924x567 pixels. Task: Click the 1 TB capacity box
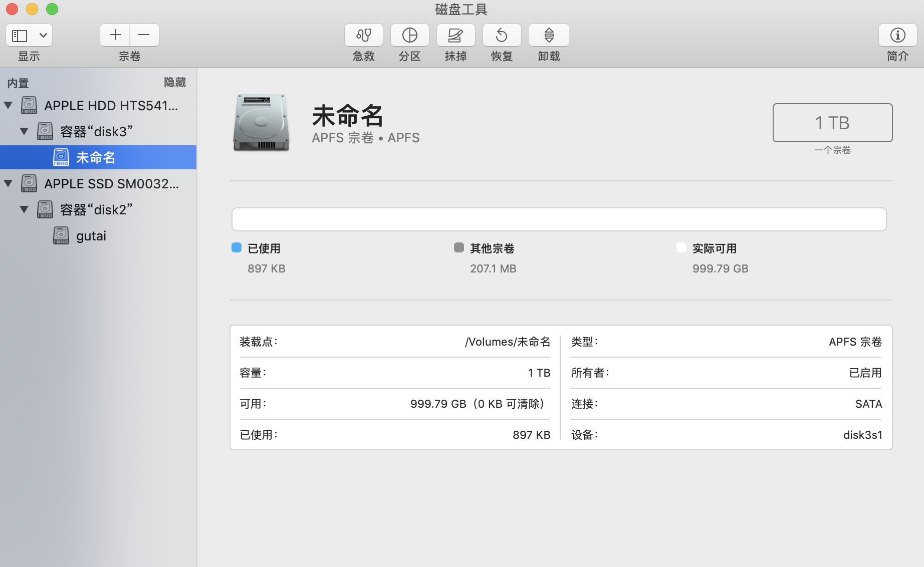tap(832, 123)
